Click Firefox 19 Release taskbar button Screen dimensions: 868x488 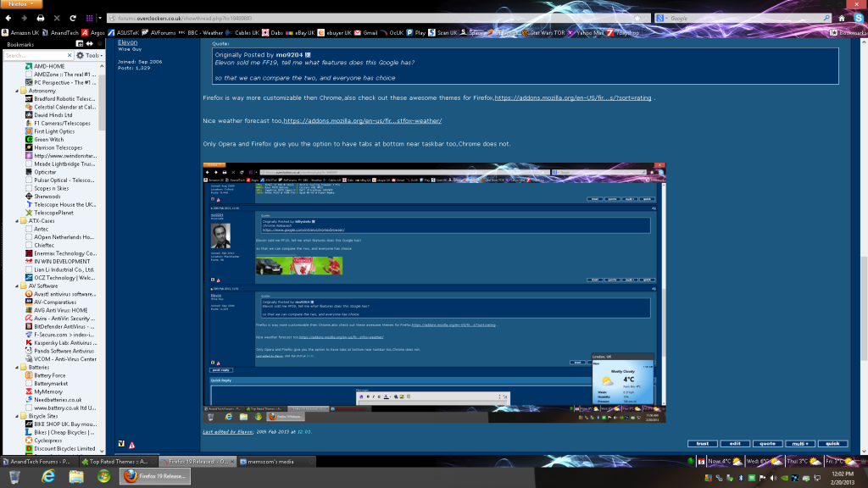(155, 476)
